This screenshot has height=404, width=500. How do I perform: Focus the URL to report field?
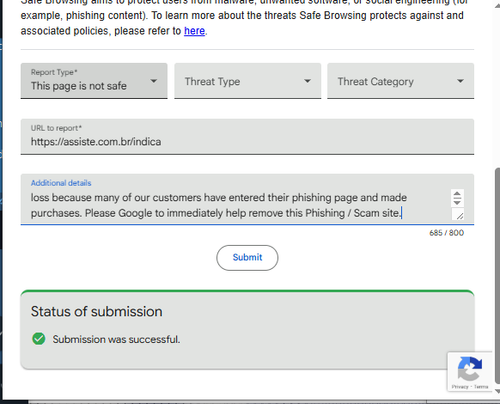[x=247, y=137]
